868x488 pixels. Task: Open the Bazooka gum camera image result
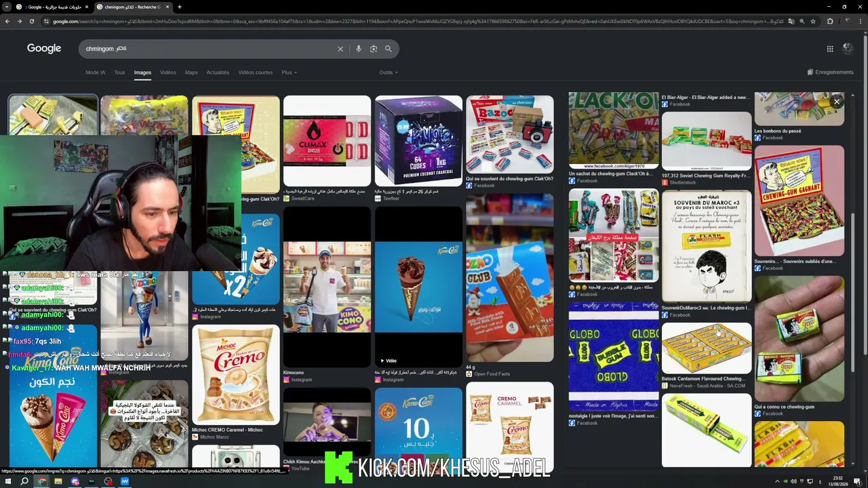click(x=510, y=134)
